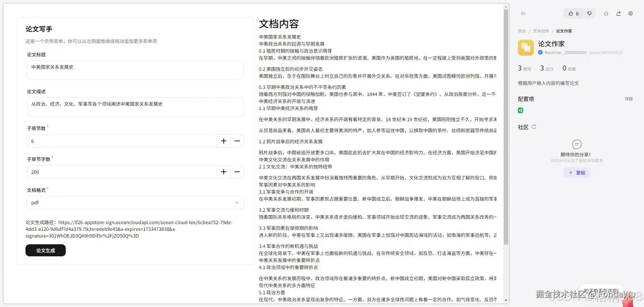Increment 子章节数 with the plus button
Image resolution: width=644 pixels, height=307 pixels.
[223, 141]
